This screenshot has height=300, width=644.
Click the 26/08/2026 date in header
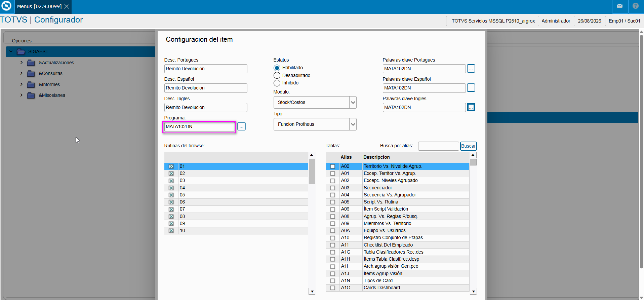[x=589, y=21]
